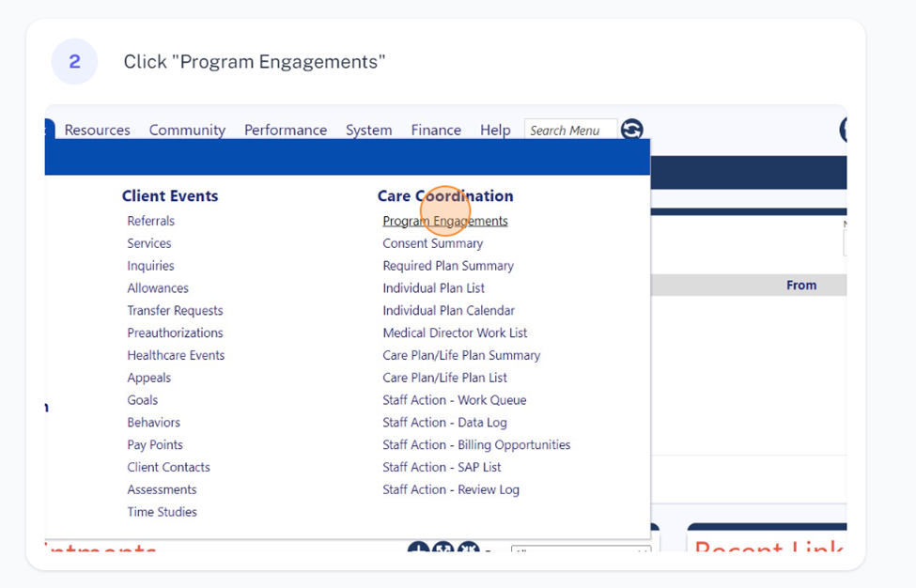The height and width of the screenshot is (588, 916).
Task: Open Referrals under Client Events
Action: click(150, 221)
